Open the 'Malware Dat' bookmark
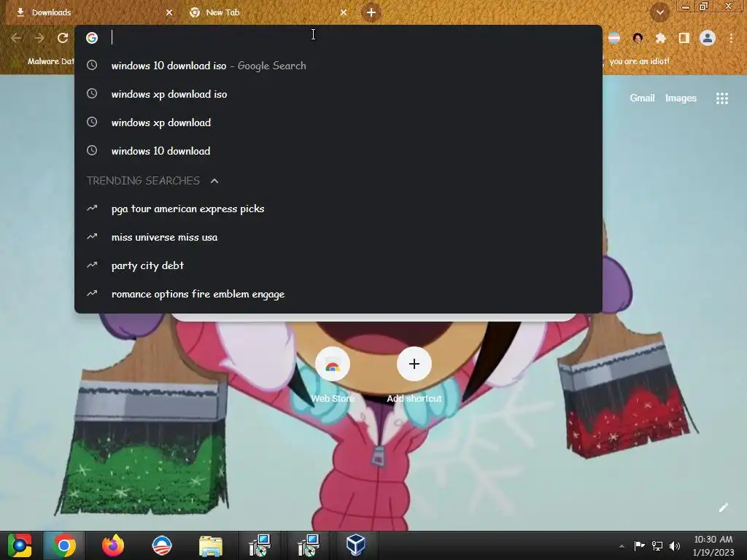The height and width of the screenshot is (560, 747). pos(50,61)
